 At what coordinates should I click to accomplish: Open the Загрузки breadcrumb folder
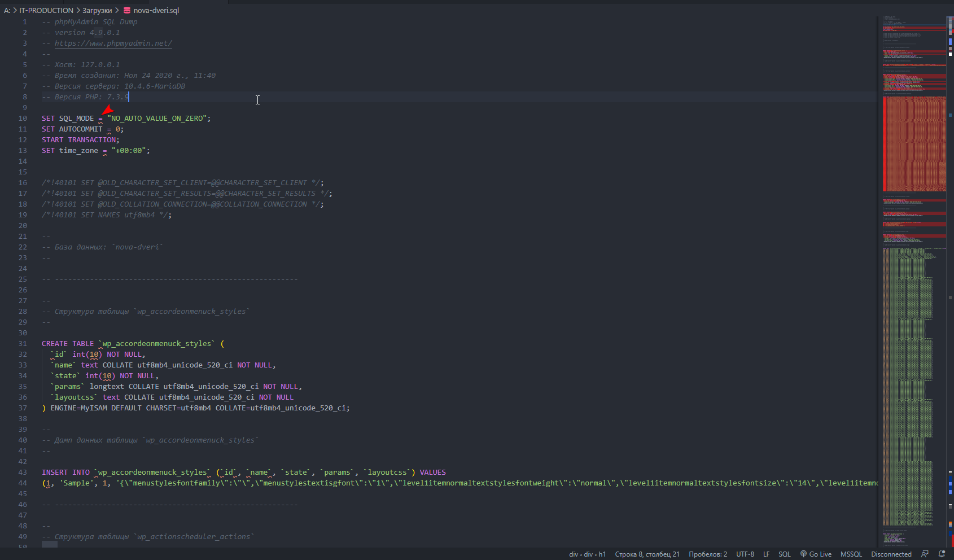tap(97, 10)
